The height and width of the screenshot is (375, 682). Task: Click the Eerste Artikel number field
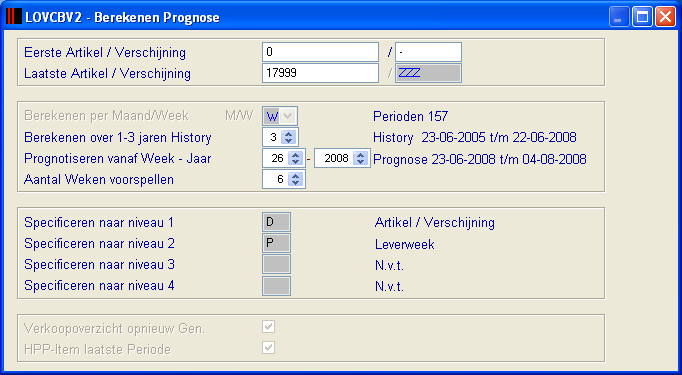click(321, 52)
